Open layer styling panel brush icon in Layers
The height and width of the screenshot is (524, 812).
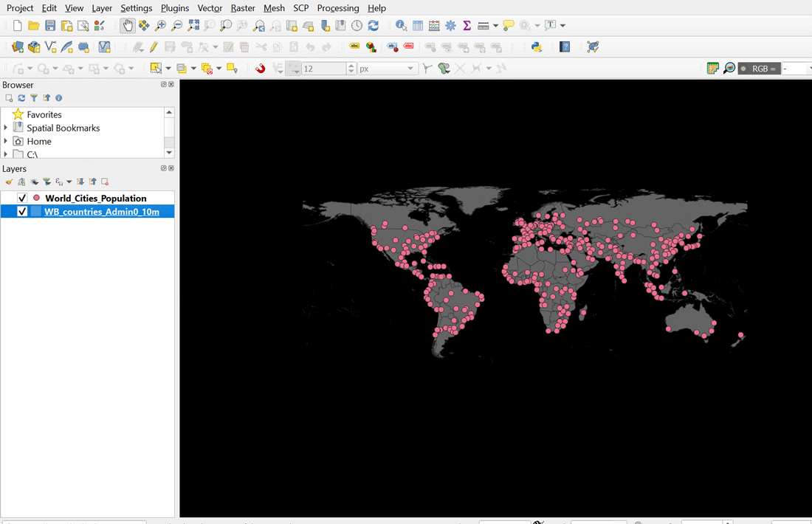click(x=9, y=182)
